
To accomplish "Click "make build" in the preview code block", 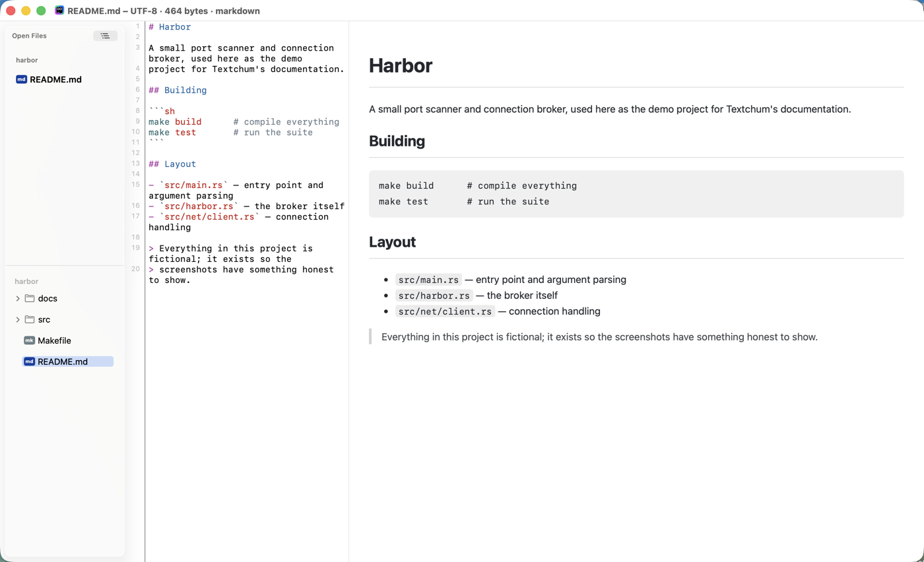I will (407, 186).
